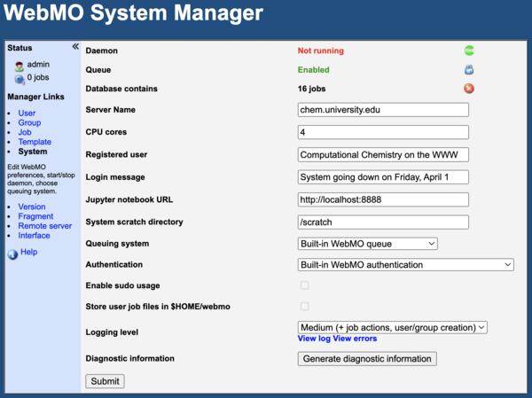This screenshot has height=398, width=532.
Task: Collapse the sidebar with double chevron
Action: click(75, 47)
